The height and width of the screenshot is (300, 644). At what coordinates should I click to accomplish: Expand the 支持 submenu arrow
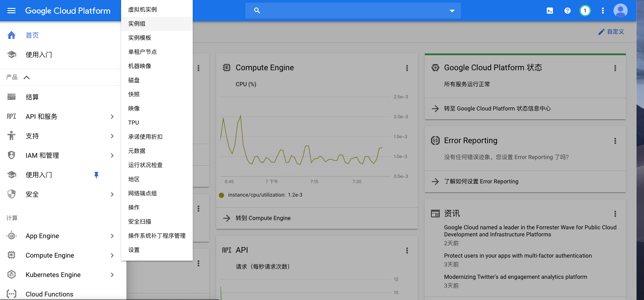(x=112, y=136)
